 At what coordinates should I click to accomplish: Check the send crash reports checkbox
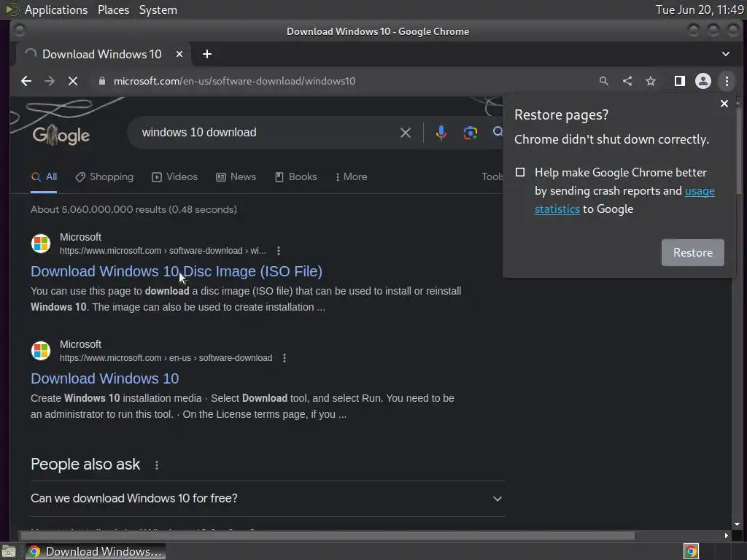pos(520,172)
